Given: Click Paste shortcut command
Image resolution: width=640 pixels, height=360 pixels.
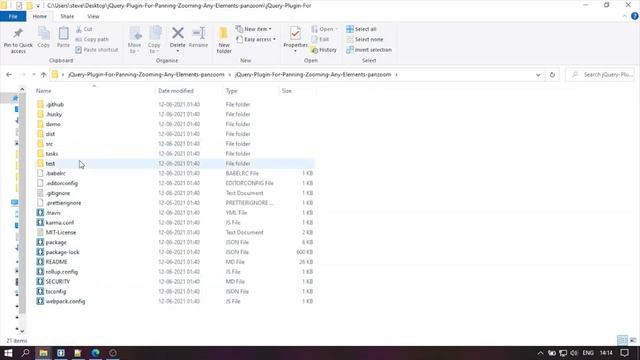Looking at the screenshot, I should (97, 50).
